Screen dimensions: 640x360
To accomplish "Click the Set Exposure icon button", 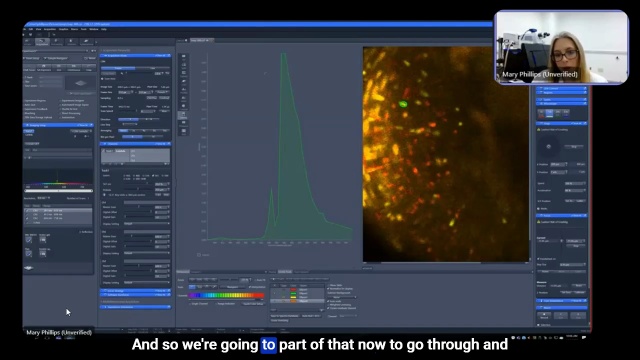I will point(44,68).
